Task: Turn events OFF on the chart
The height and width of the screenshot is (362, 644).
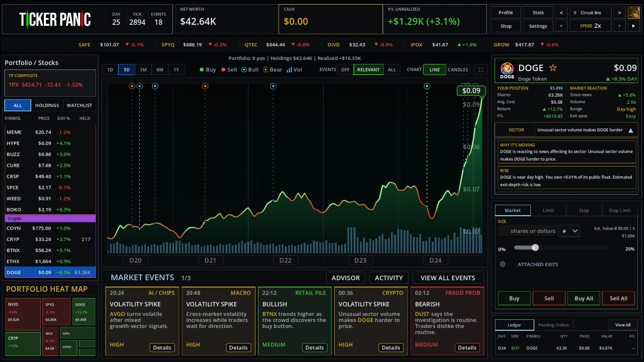Action: 345,70
